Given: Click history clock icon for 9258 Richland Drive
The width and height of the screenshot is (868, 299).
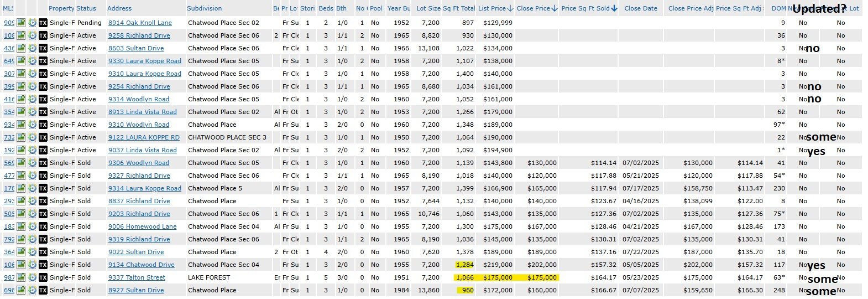Looking at the screenshot, I should click(x=32, y=35).
